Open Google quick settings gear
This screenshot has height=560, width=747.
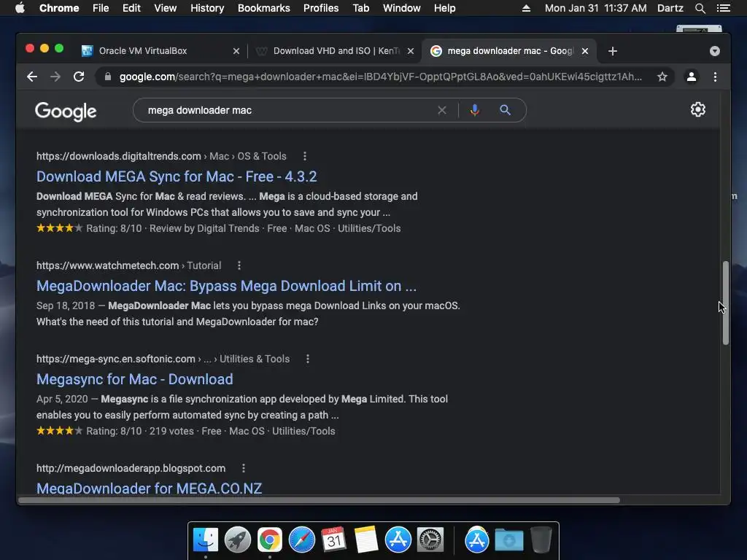(698, 109)
